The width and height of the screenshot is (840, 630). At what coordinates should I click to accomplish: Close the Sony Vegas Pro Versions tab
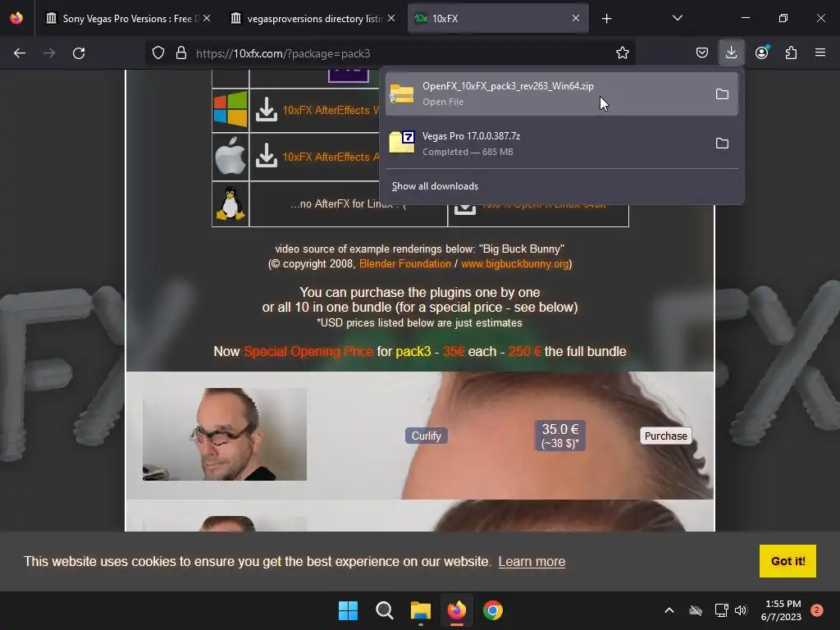point(207,18)
